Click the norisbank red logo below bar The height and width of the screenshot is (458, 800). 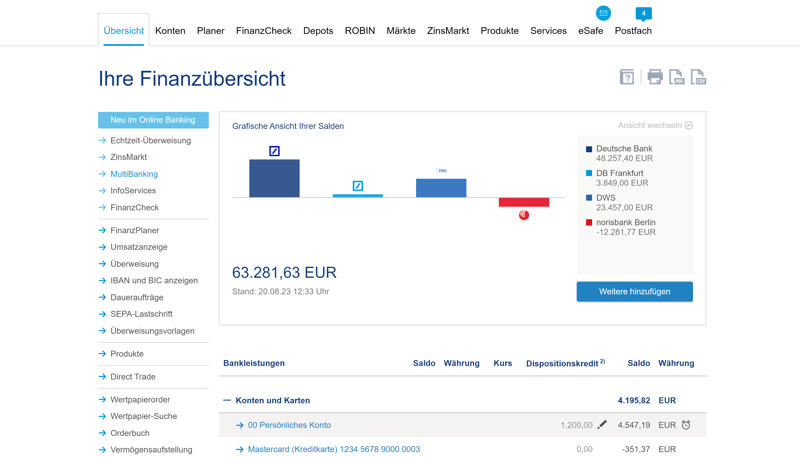coord(524,215)
